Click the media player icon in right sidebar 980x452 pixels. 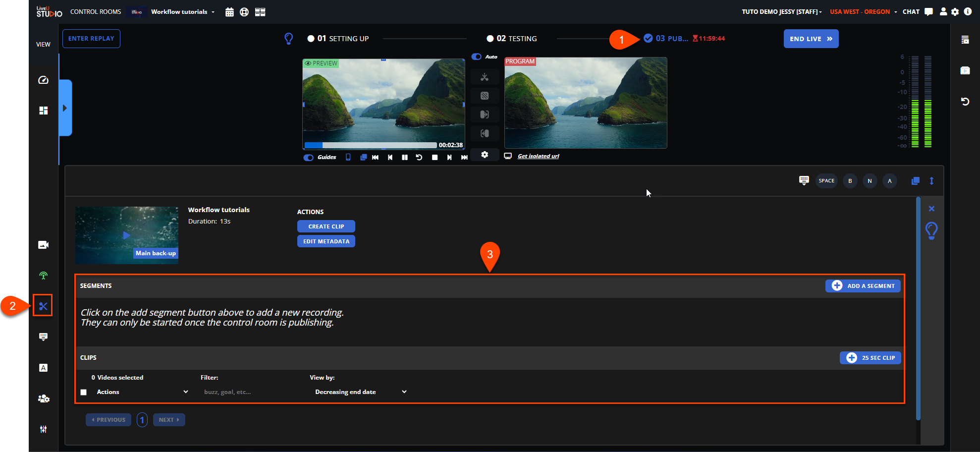[x=965, y=70]
